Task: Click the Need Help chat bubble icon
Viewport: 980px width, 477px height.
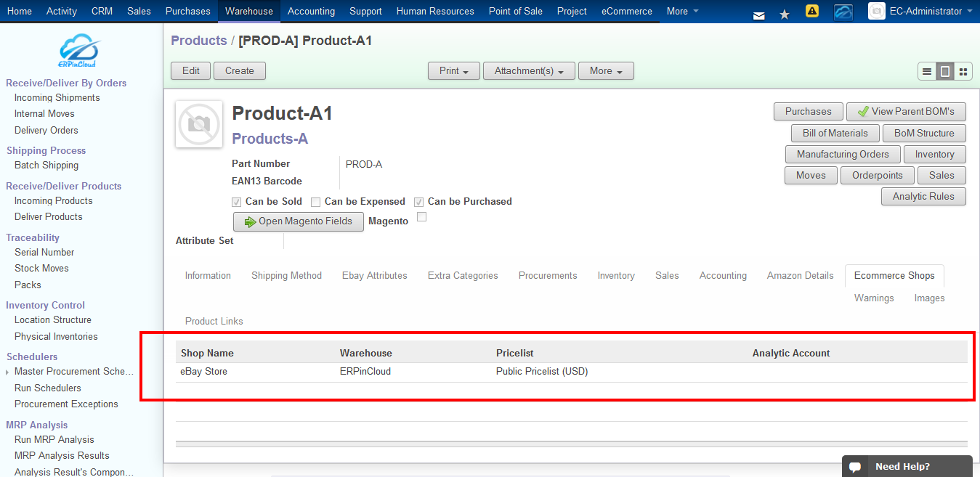Action: tap(855, 467)
